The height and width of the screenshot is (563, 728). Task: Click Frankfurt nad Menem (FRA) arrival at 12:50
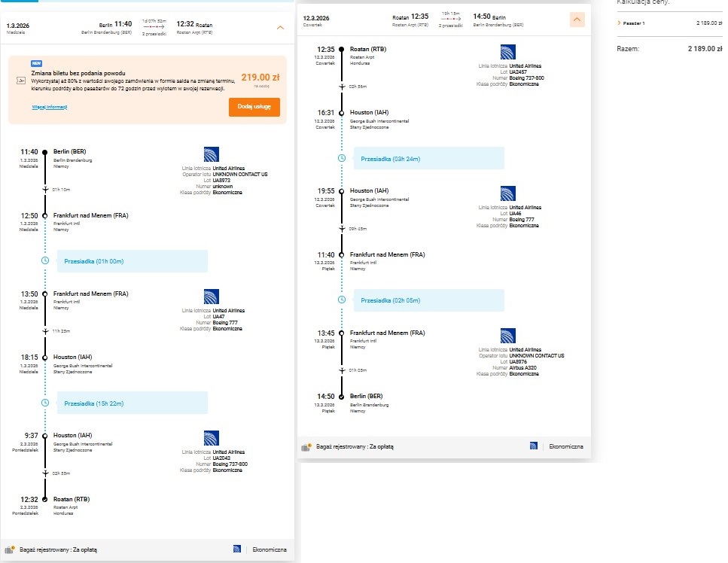click(x=91, y=216)
